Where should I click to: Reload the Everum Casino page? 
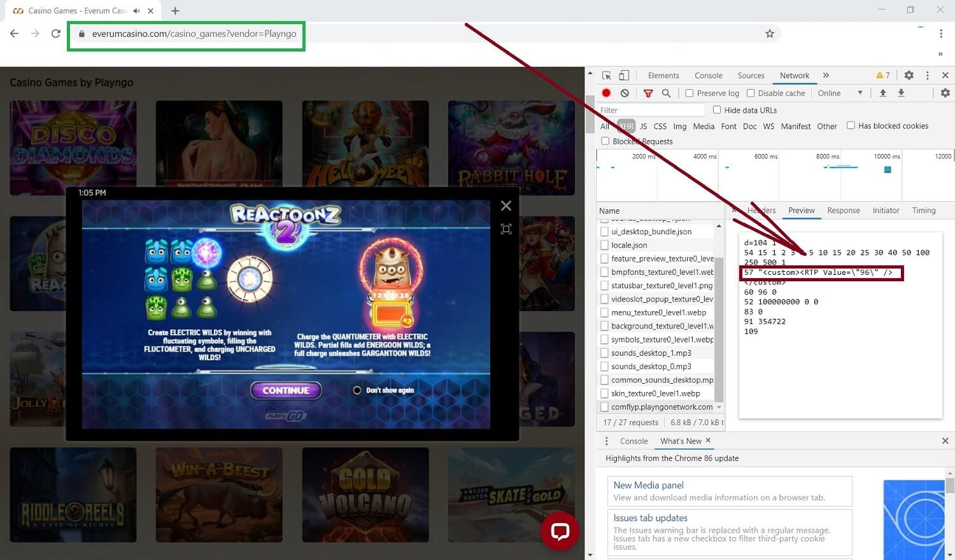[56, 34]
